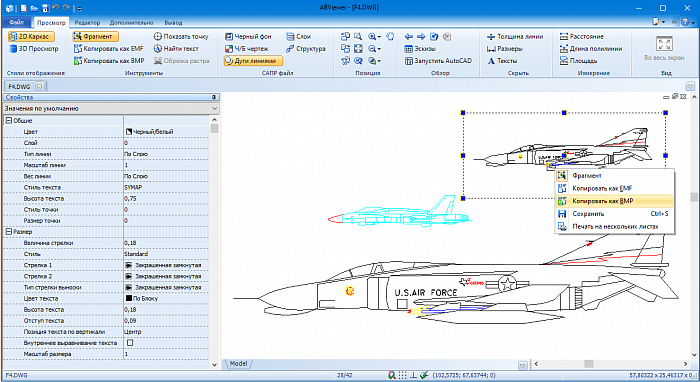700x382 pixels.
Task: Select the Площадь measure tool
Action: (x=579, y=61)
